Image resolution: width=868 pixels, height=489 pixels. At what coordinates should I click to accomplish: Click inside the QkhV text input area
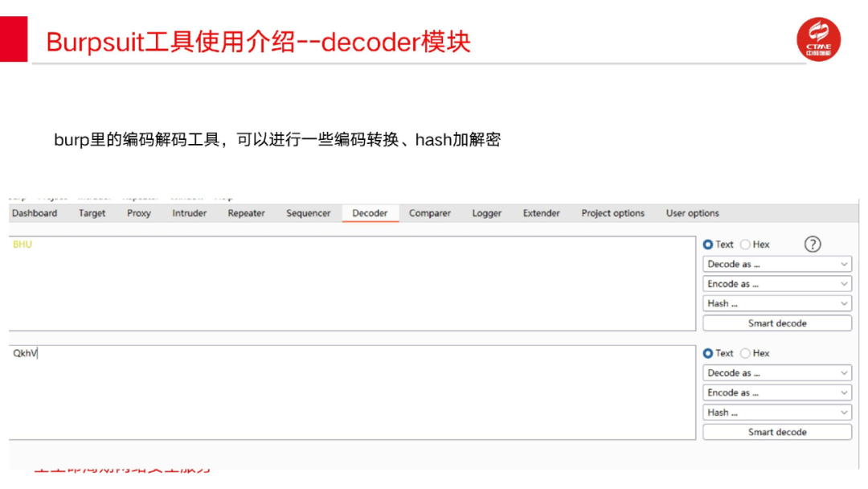tap(352, 392)
